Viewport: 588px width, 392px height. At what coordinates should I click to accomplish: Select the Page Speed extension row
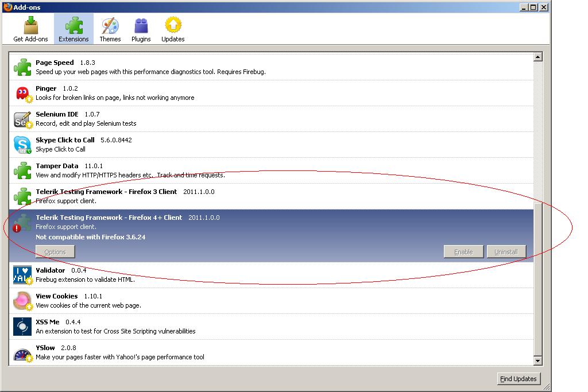click(271, 67)
